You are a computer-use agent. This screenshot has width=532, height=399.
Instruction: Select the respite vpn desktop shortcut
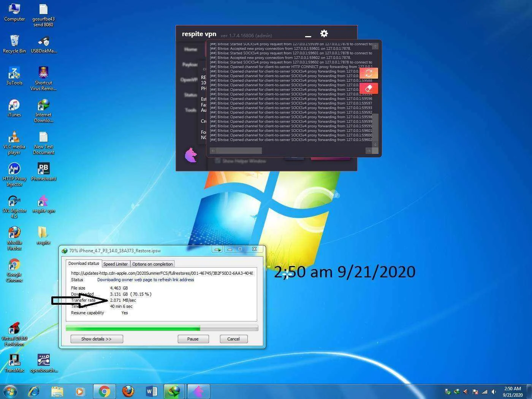[x=43, y=204]
